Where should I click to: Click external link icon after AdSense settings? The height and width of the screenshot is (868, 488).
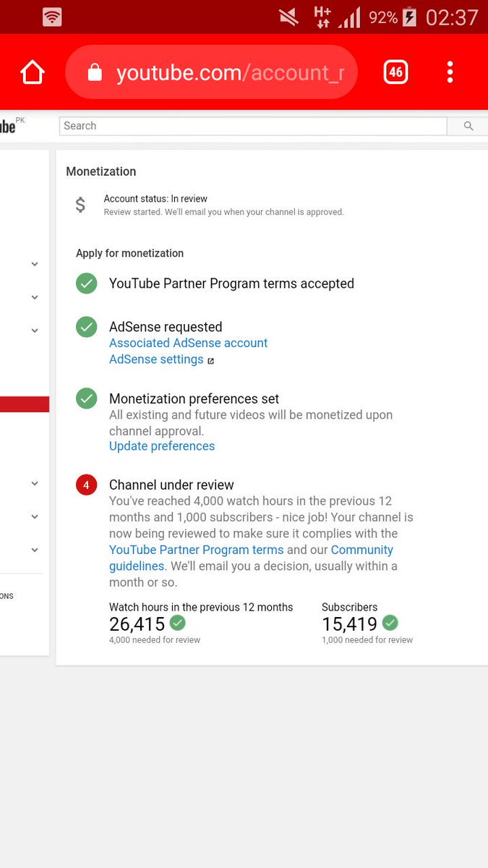(x=211, y=360)
